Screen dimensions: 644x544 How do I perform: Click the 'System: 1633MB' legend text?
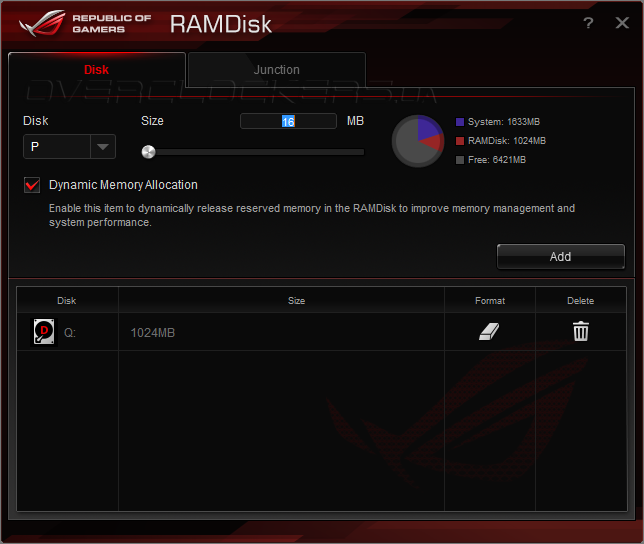point(504,122)
